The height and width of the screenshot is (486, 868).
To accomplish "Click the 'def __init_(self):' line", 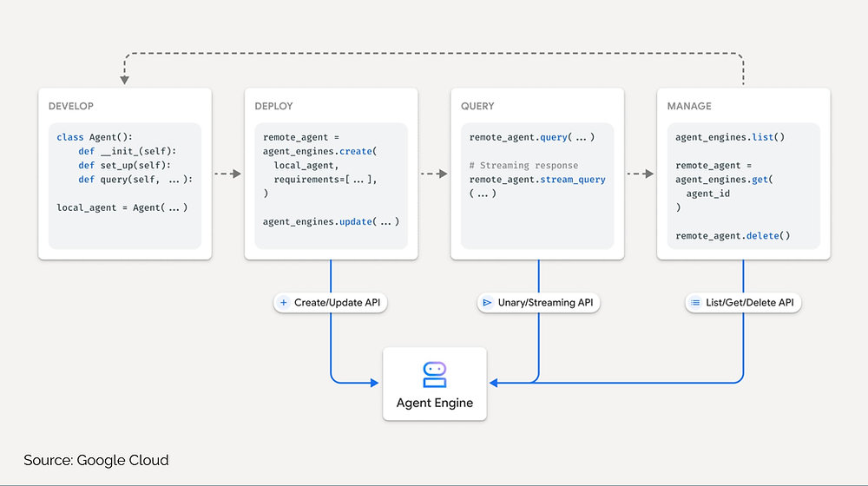I will [128, 151].
